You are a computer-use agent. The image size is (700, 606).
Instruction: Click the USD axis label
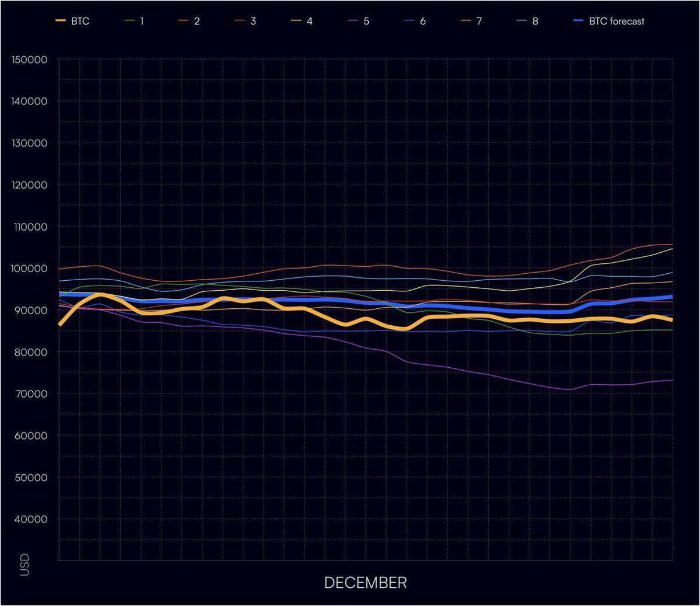click(x=24, y=565)
